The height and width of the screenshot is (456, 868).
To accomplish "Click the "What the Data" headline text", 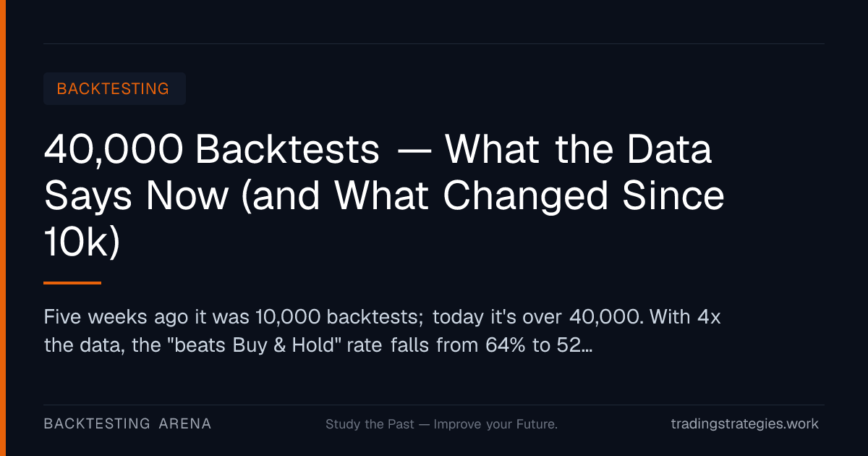I will (x=578, y=150).
